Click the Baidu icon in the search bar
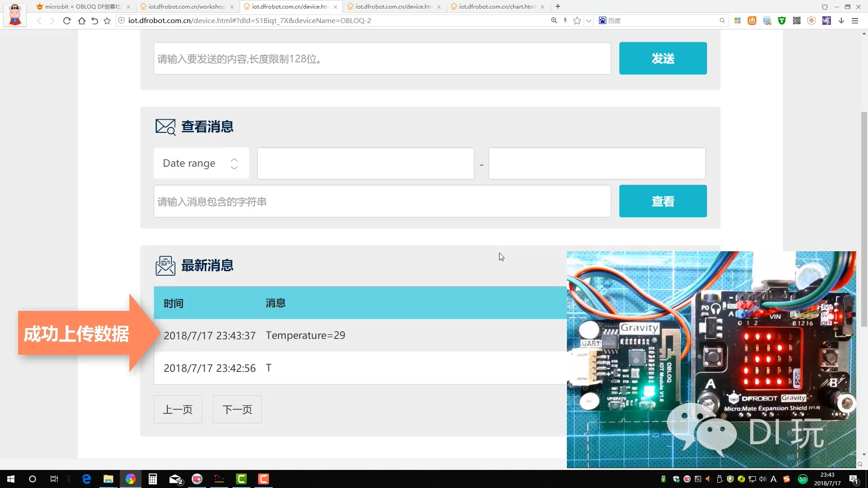This screenshot has width=868, height=488. (x=603, y=20)
